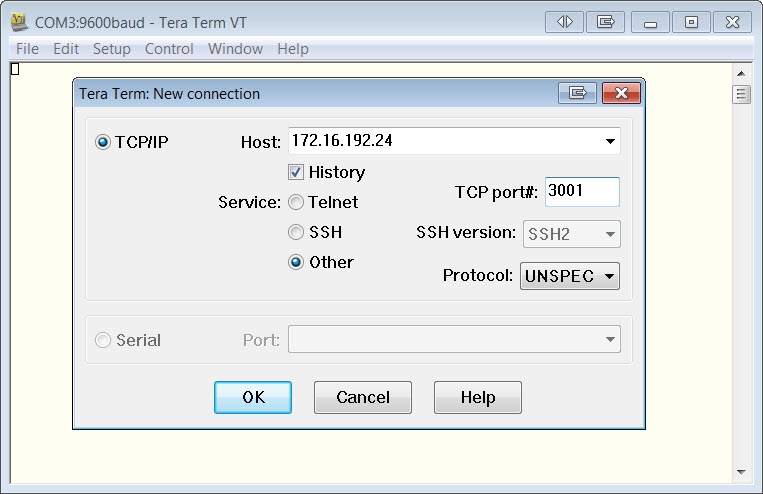Select the SSH service radio button

[x=296, y=232]
